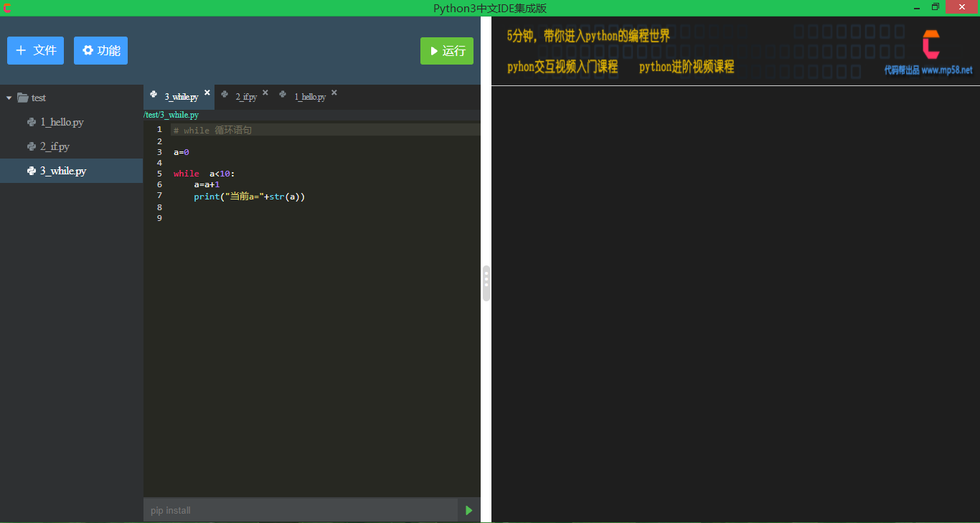Open python interactive video beginner course link
This screenshot has width=980, height=523.
click(562, 67)
